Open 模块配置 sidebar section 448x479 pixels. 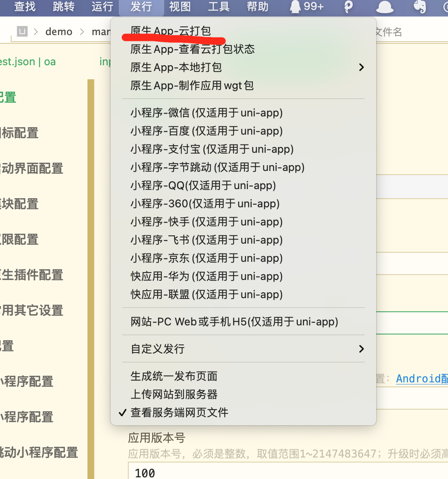19,204
